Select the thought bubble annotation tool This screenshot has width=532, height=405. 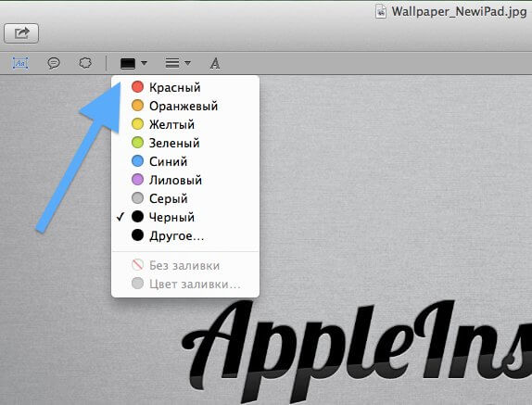point(85,63)
